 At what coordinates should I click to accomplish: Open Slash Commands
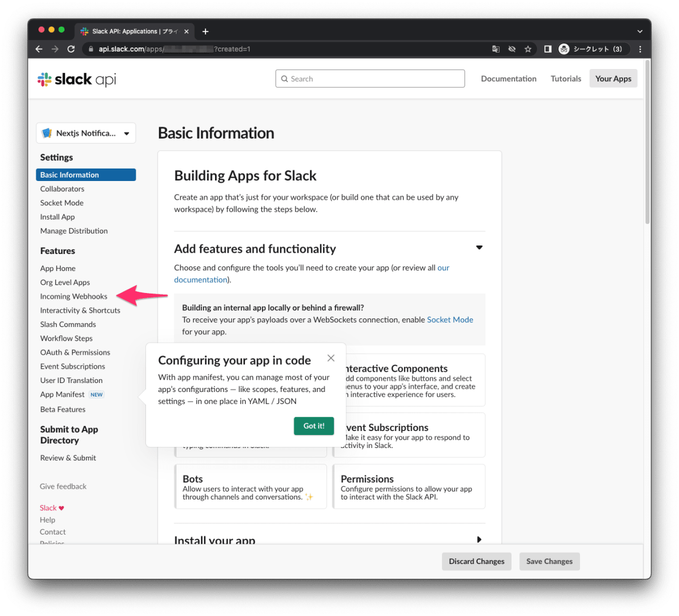(68, 325)
